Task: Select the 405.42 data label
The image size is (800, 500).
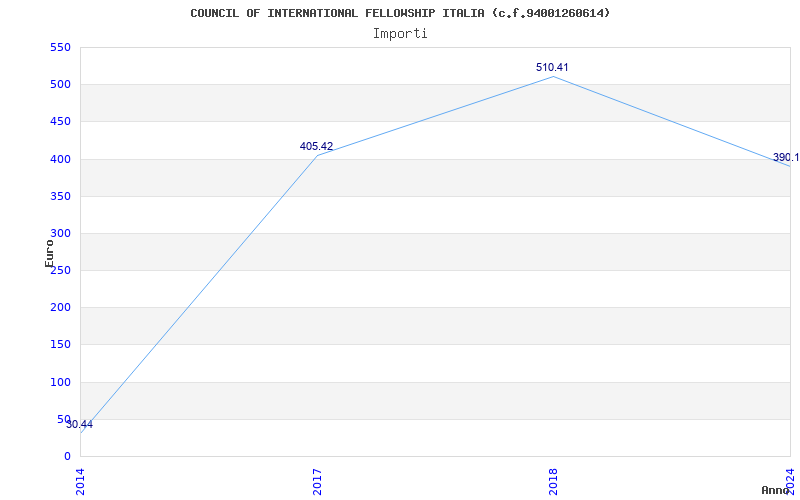Action: click(316, 146)
